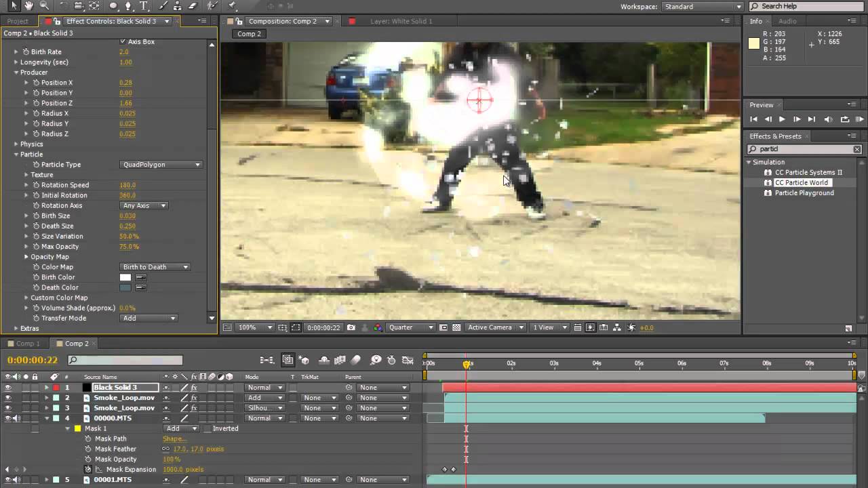This screenshot has height=488, width=868.
Task: Switch to the Comp 1 timeline tab
Action: (x=28, y=344)
